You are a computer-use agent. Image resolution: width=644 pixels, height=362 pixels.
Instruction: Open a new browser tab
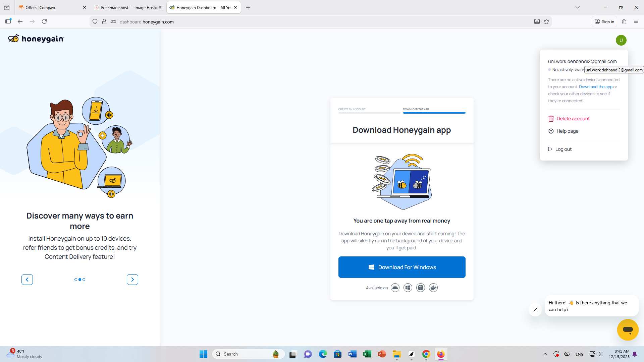(248, 7)
